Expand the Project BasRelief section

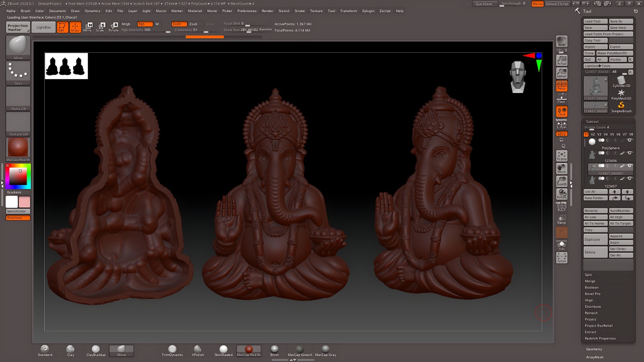(x=599, y=326)
